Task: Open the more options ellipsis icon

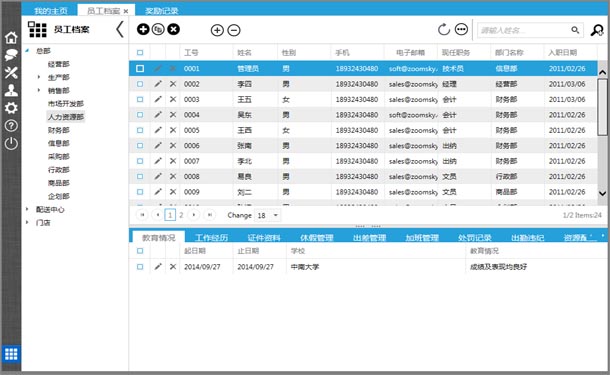Action: point(461,29)
